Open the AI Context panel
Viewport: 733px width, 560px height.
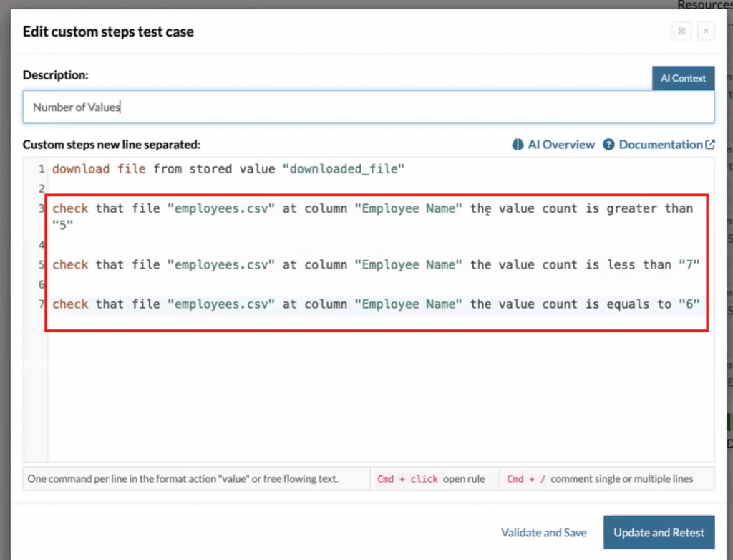click(683, 78)
